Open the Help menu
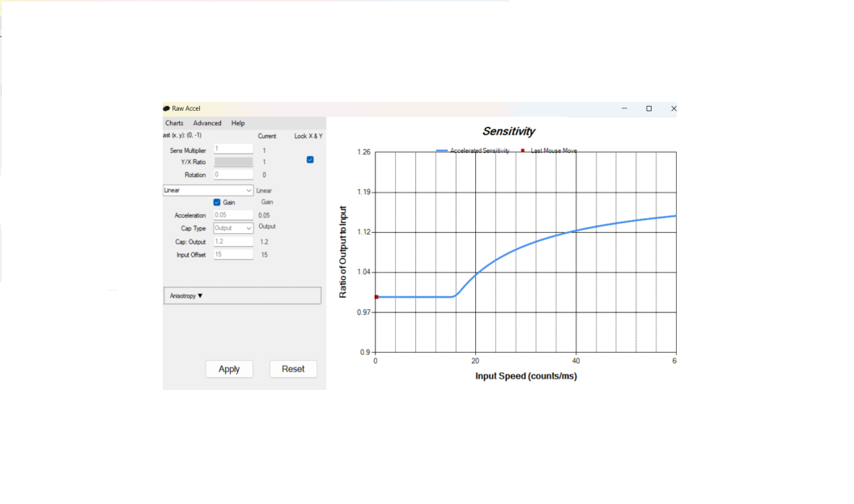This screenshot has height=504, width=854. pos(237,123)
